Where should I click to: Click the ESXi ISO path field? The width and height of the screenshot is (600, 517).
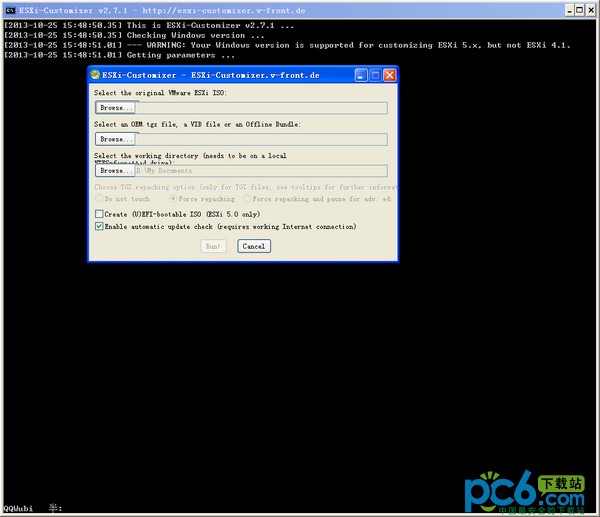tap(261, 108)
